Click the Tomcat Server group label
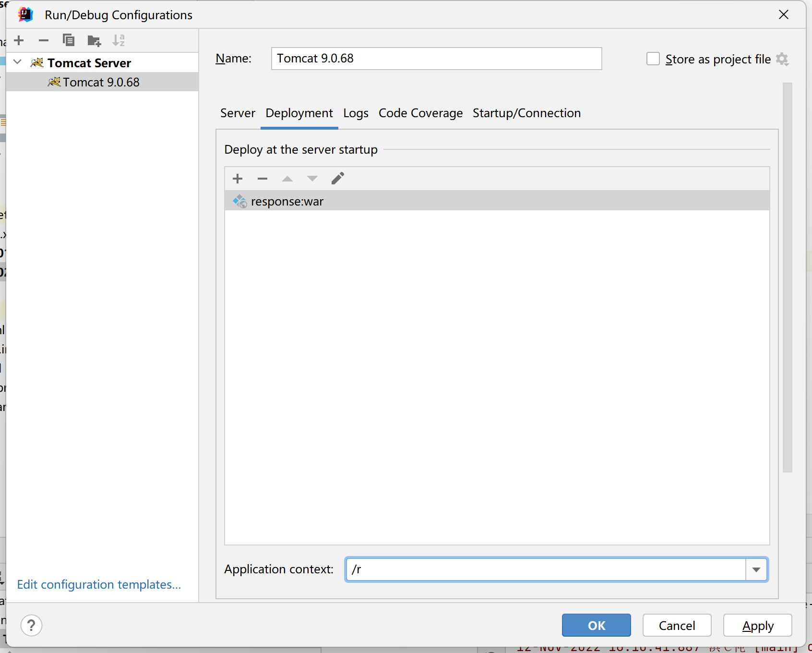The image size is (812, 653). point(89,63)
